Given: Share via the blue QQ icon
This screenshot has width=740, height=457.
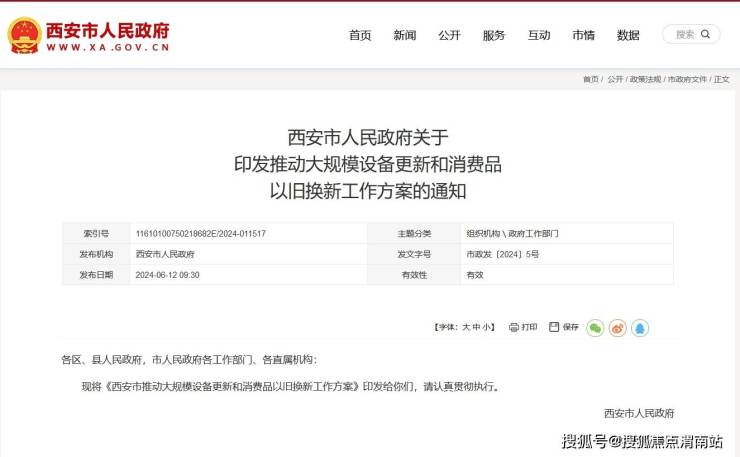Looking at the screenshot, I should click(640, 328).
